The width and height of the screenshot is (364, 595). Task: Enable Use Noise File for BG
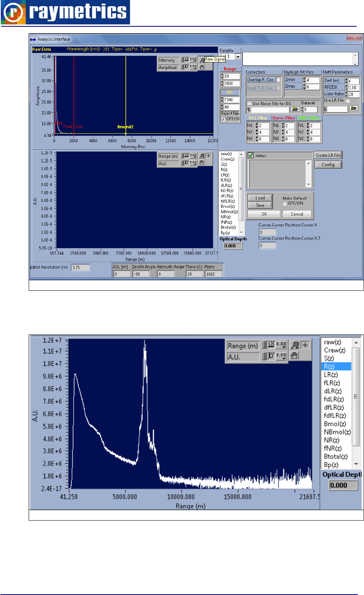click(249, 103)
